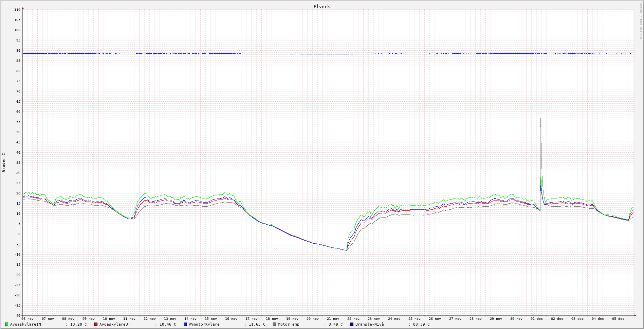This screenshot has width=644, height=329.
Task: Click the Elverk chart title
Action: 321,6
